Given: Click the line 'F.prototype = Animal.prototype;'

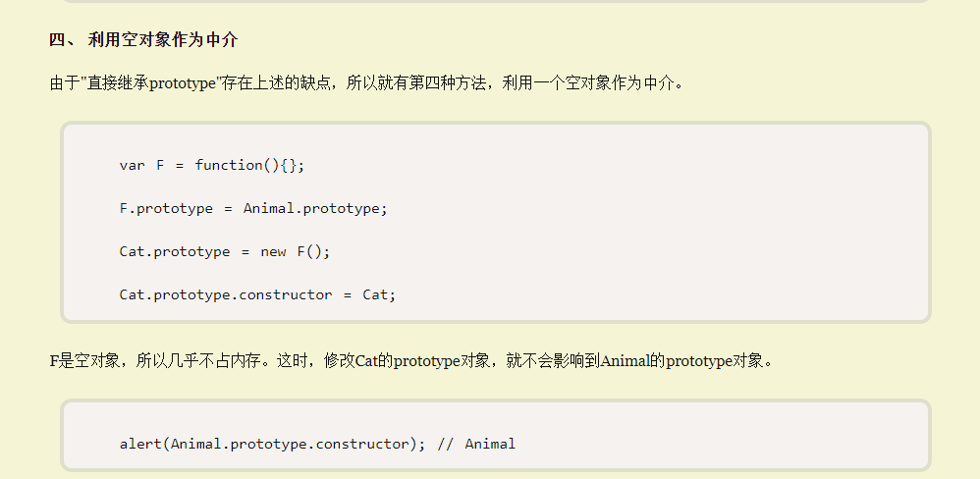Looking at the screenshot, I should tap(253, 208).
